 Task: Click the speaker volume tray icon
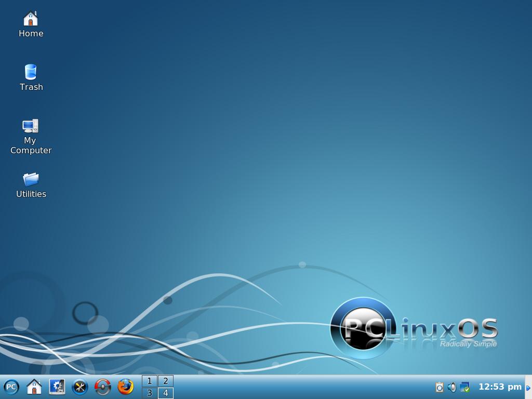pos(452,387)
